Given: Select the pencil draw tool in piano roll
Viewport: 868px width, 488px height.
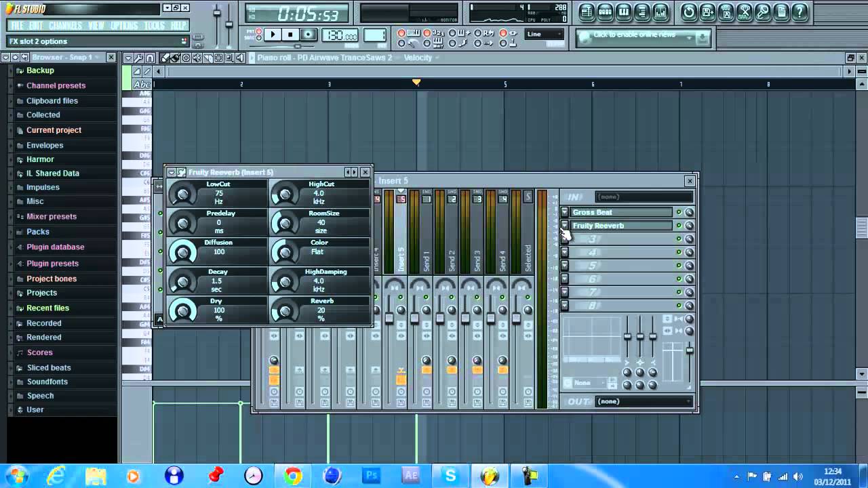Looking at the screenshot, I should tap(165, 58).
